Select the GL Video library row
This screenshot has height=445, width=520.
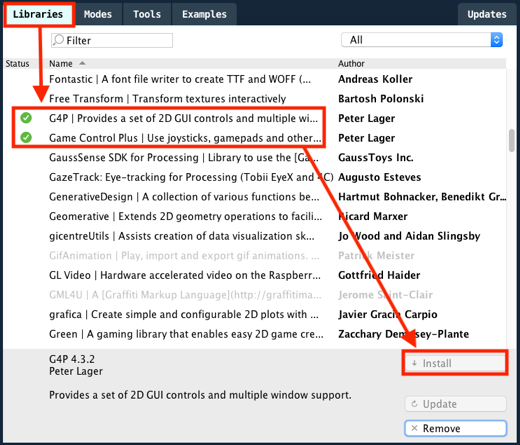(x=255, y=275)
